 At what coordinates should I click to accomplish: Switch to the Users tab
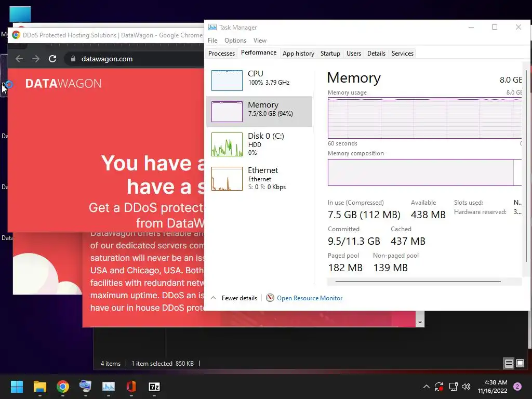coord(353,54)
